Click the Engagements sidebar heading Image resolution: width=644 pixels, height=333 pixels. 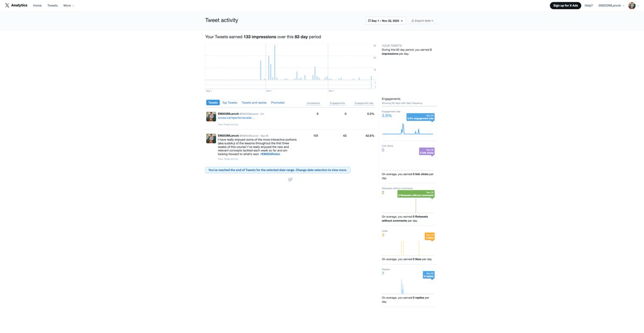coord(391,99)
